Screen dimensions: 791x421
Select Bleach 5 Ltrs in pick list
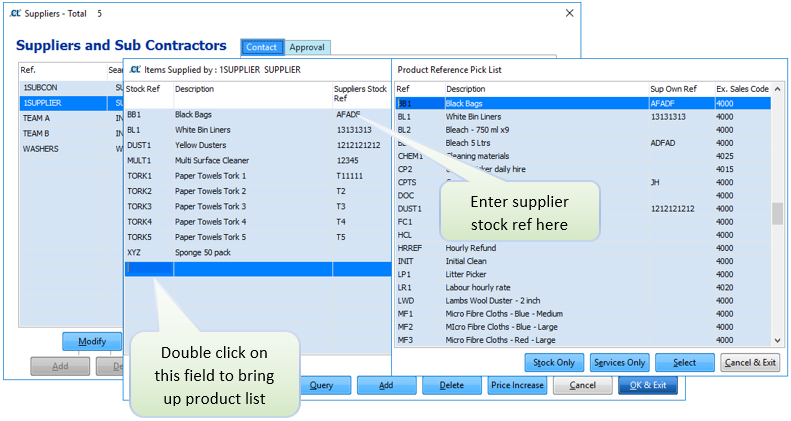tap(583, 143)
